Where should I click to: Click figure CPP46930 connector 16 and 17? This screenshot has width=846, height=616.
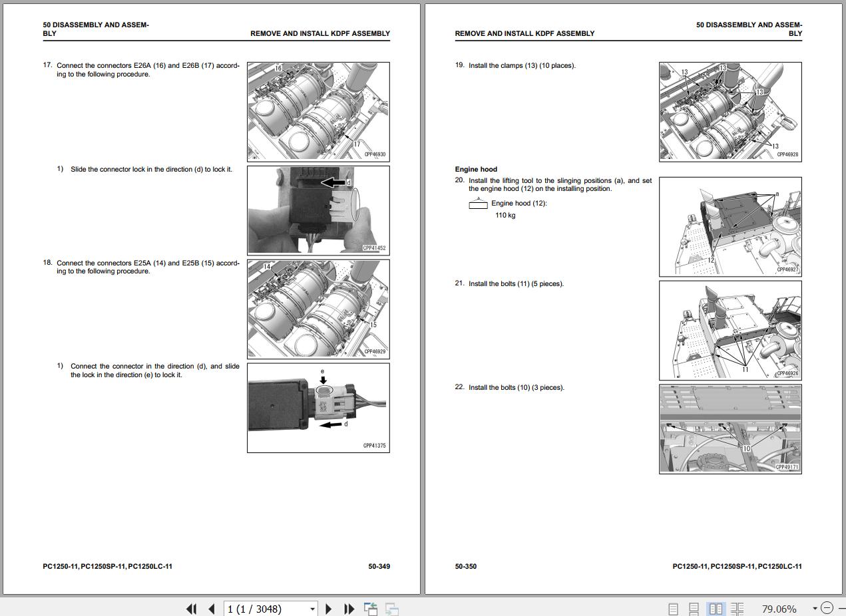(x=318, y=111)
